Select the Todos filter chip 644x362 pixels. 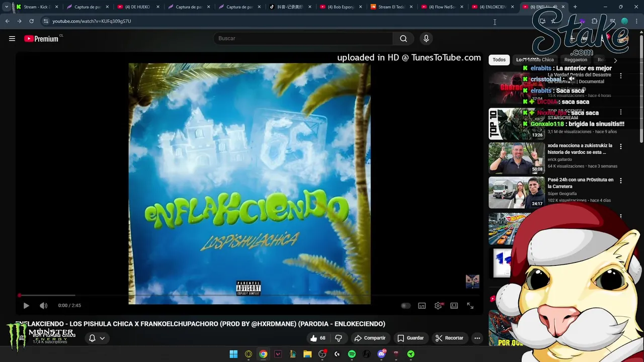(x=499, y=60)
